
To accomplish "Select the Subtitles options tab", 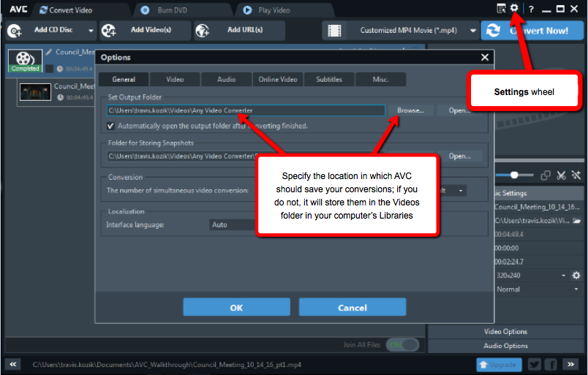I will point(329,80).
